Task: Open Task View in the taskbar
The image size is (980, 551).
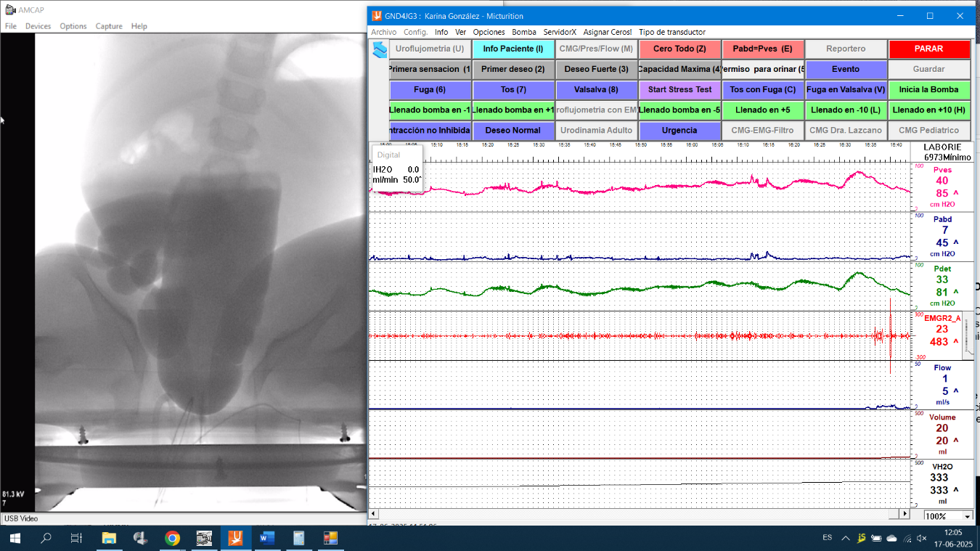Action: (x=76, y=538)
